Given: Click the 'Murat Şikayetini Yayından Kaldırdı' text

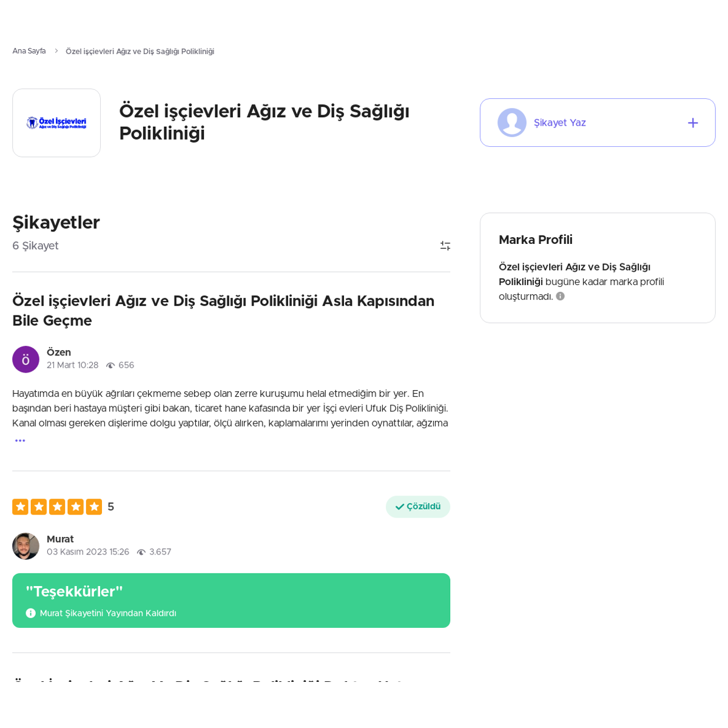Looking at the screenshot, I should [108, 613].
